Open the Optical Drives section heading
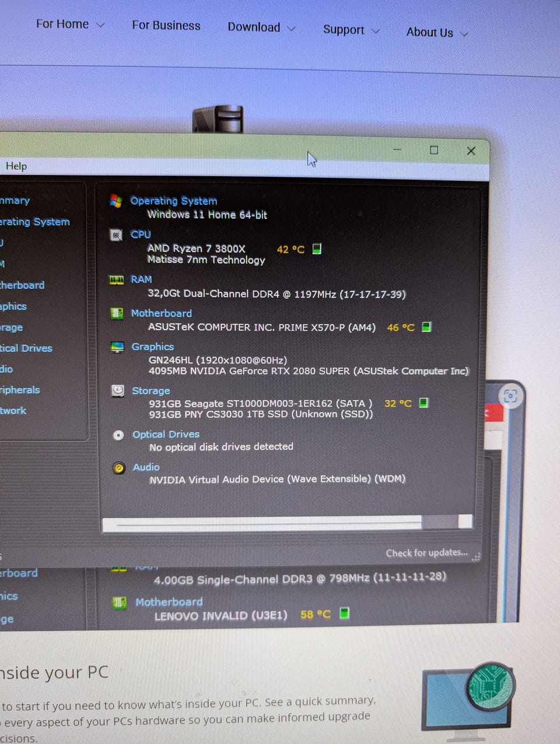 [x=166, y=435]
